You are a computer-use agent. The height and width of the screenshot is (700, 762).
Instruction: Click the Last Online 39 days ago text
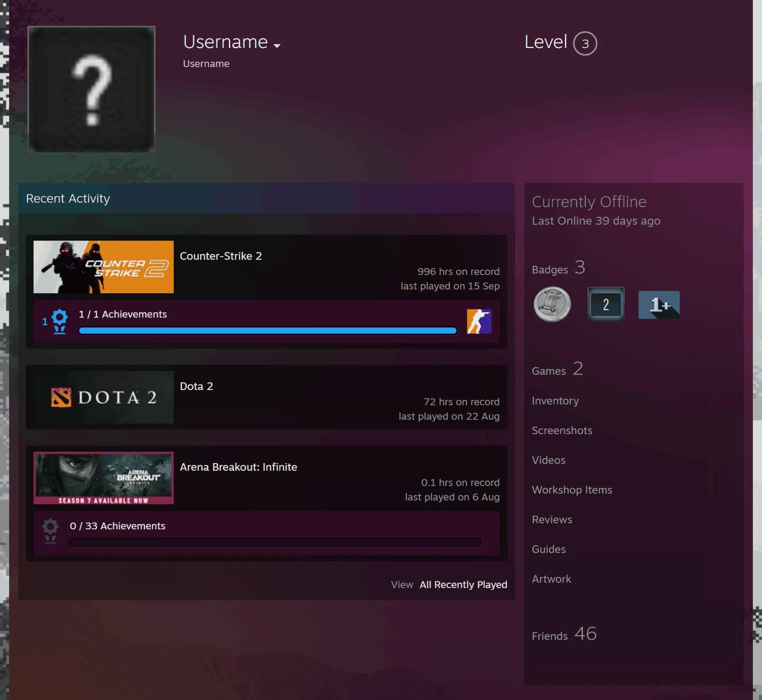point(596,221)
